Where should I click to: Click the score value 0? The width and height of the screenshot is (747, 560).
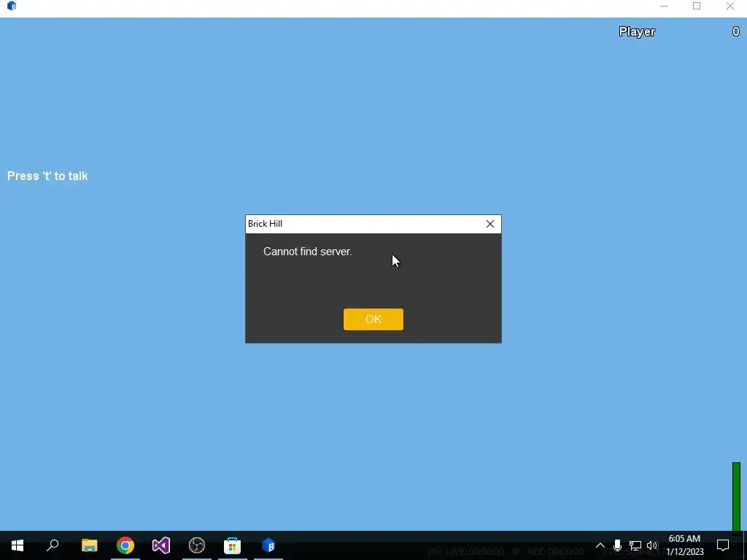[735, 32]
